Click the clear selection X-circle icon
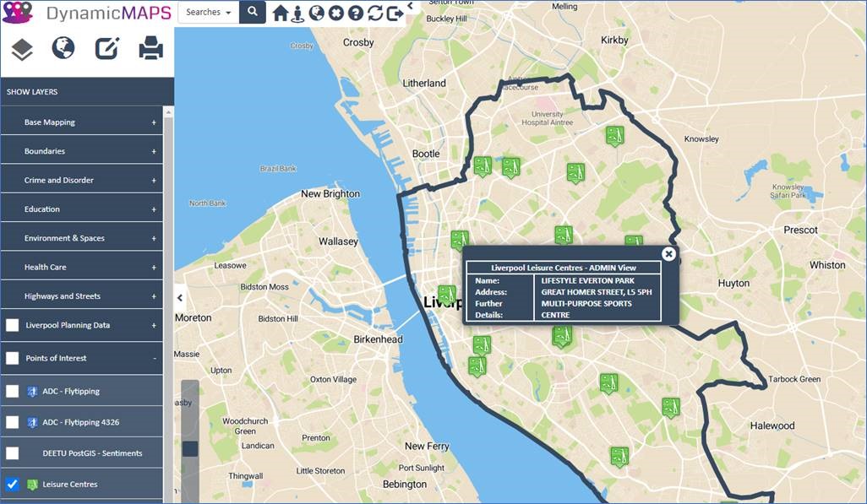 pyautogui.click(x=335, y=13)
